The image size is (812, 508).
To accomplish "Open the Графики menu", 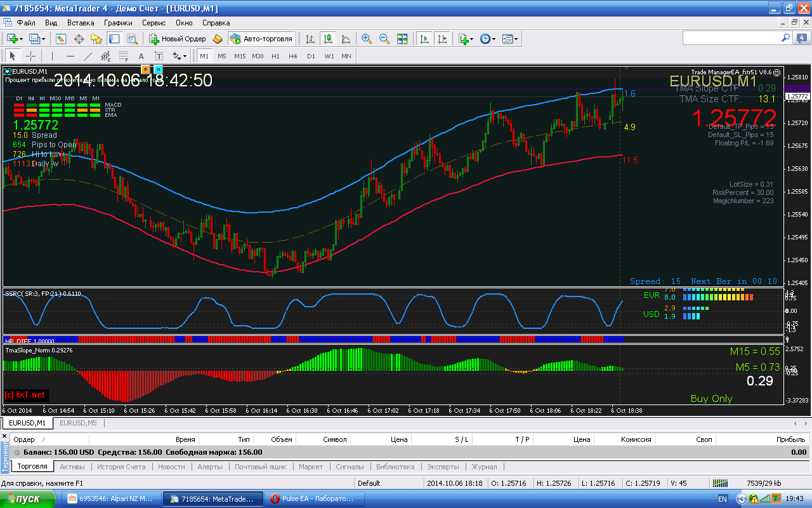I will [x=118, y=22].
